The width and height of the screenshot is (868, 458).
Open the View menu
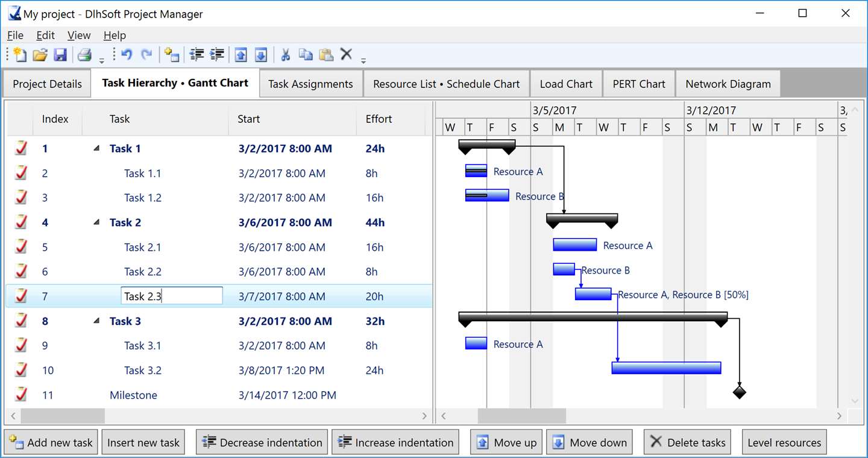pos(79,35)
